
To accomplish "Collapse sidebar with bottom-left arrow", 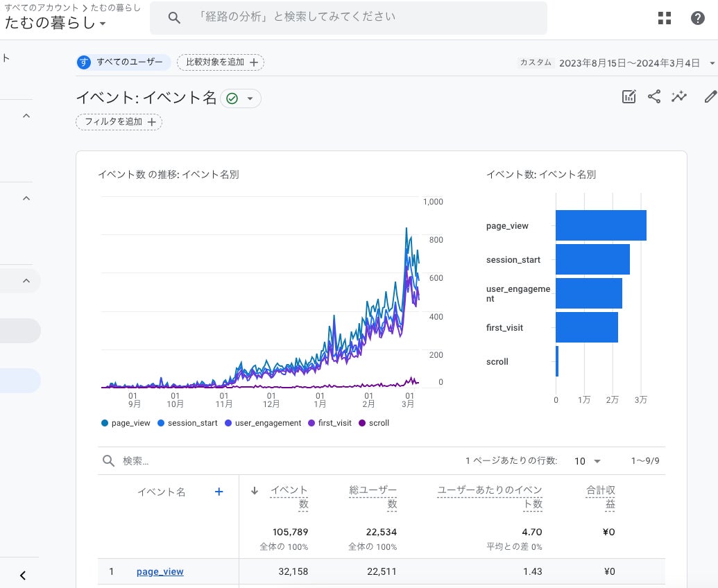I will click(x=23, y=575).
